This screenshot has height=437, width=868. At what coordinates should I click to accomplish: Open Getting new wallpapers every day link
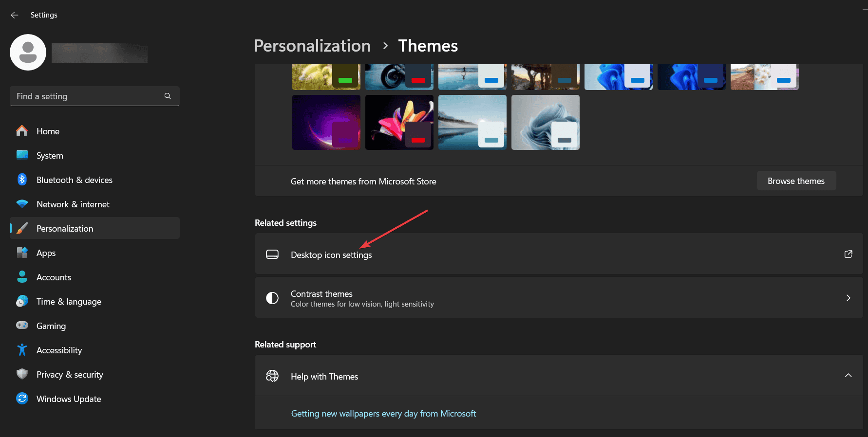383,414
